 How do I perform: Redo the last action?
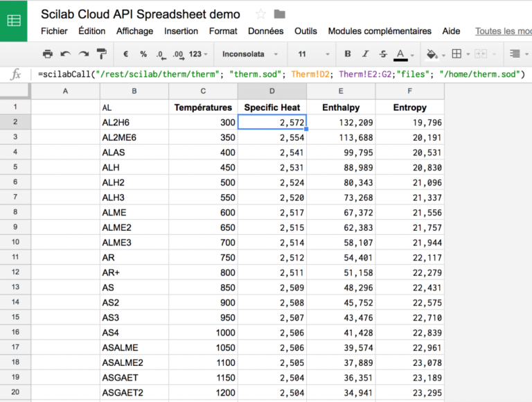84,54
